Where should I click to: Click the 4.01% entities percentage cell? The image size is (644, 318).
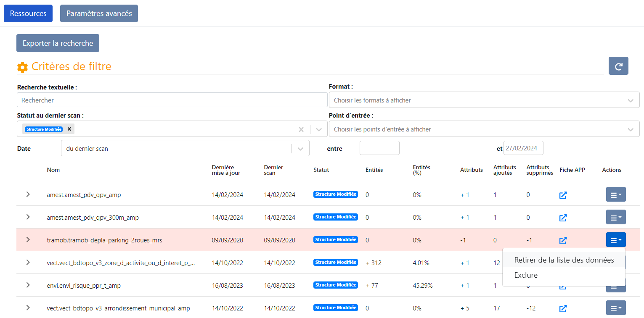coord(421,263)
